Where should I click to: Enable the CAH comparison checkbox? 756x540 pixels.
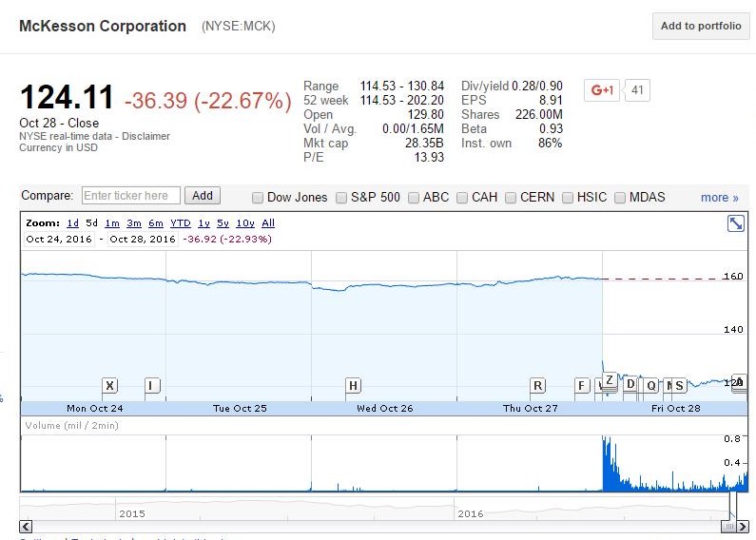coord(462,198)
